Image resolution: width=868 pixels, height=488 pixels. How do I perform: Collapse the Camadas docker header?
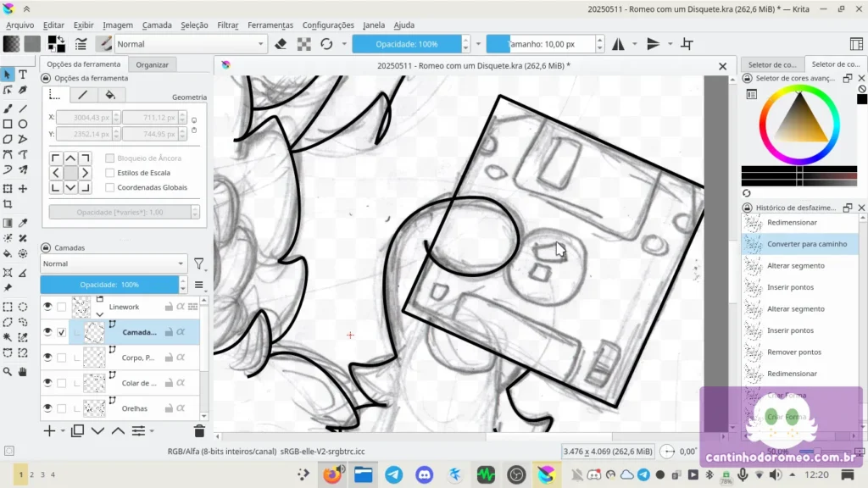pyautogui.click(x=46, y=247)
